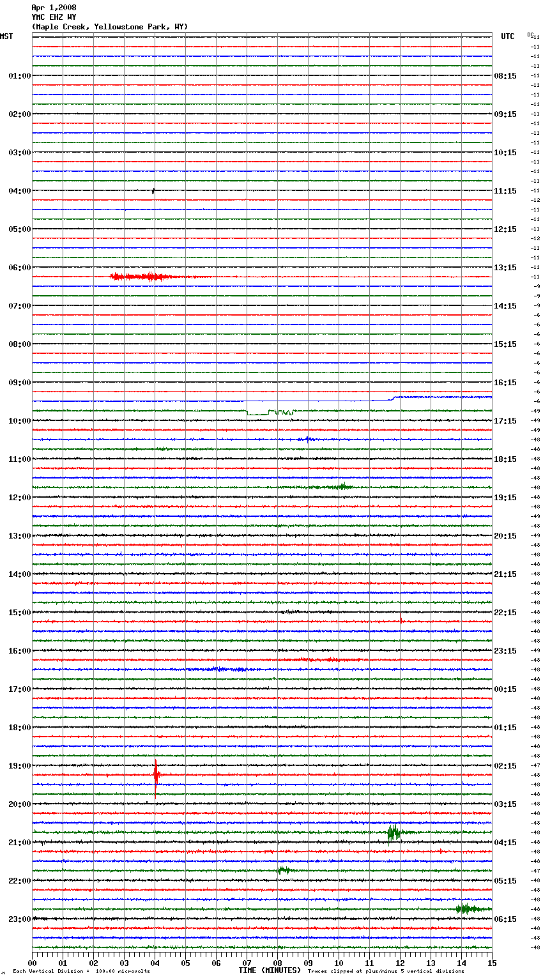
Task: Click the 13:15 UTC time label
Action: pyautogui.click(x=505, y=268)
